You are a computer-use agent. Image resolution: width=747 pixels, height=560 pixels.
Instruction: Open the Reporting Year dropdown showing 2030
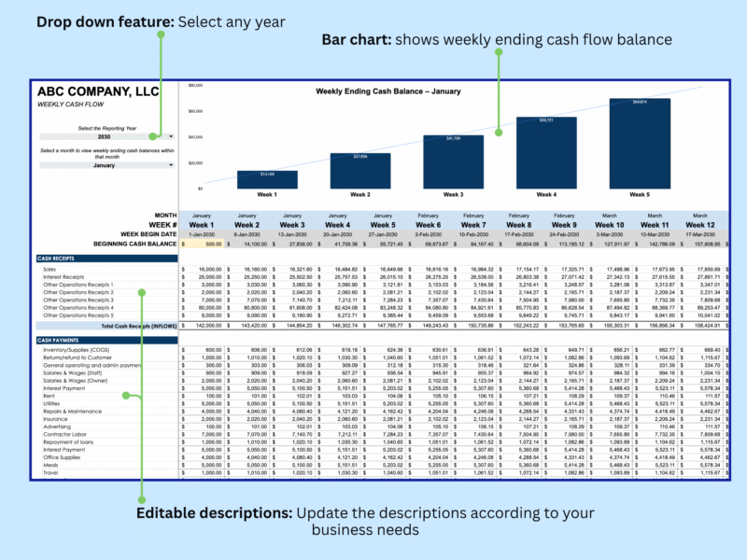(x=106, y=136)
